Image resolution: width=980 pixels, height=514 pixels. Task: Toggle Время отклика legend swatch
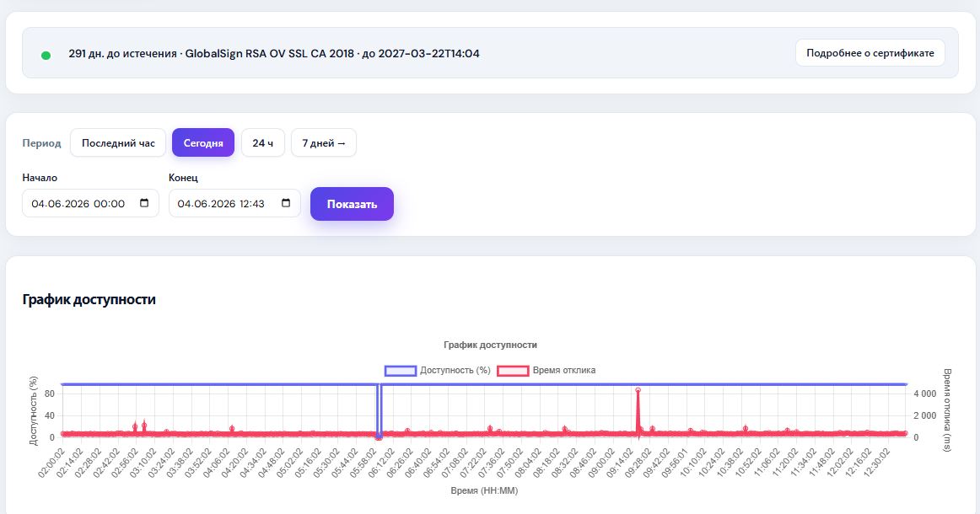click(513, 371)
